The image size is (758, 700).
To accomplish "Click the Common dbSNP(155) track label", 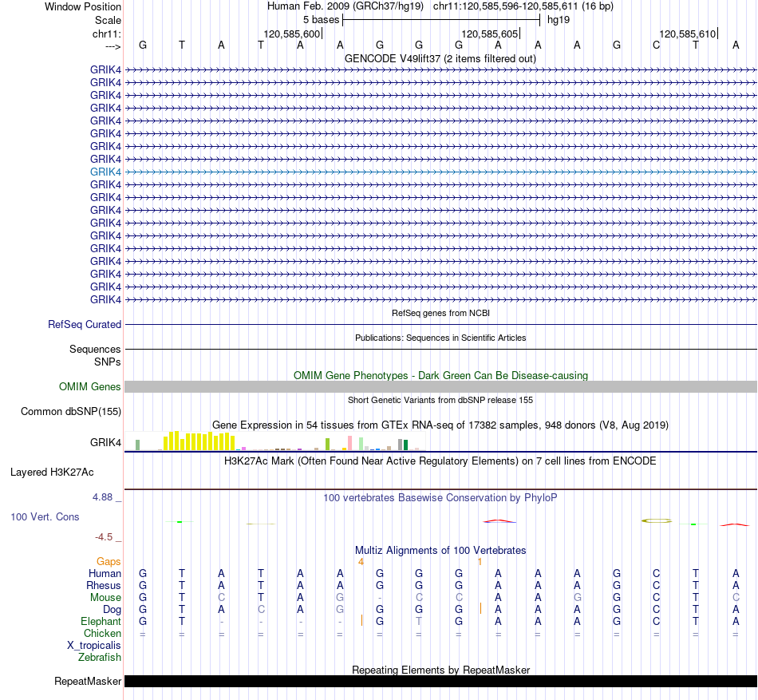I will pyautogui.click(x=70, y=411).
